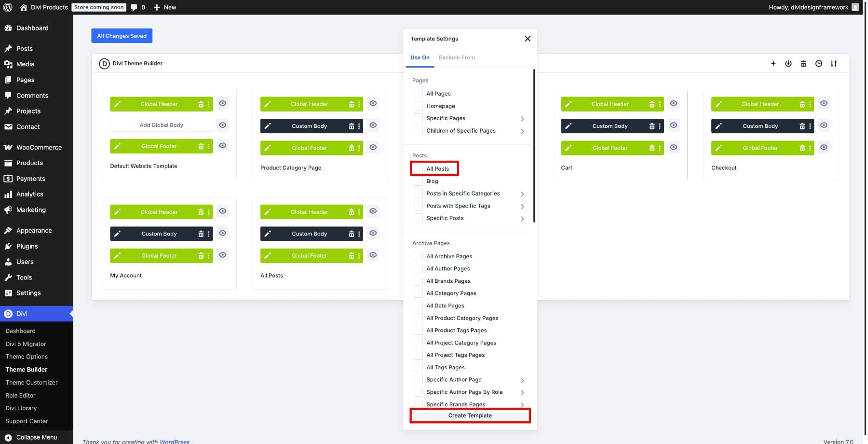Image resolution: width=868 pixels, height=444 pixels.
Task: Delete Global Footer in My Account template
Action: click(x=201, y=256)
